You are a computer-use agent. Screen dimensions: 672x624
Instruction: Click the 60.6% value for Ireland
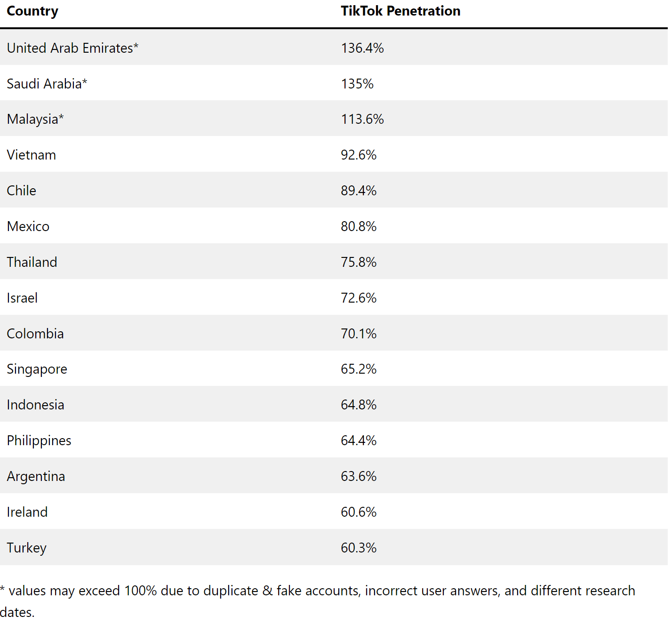(359, 512)
